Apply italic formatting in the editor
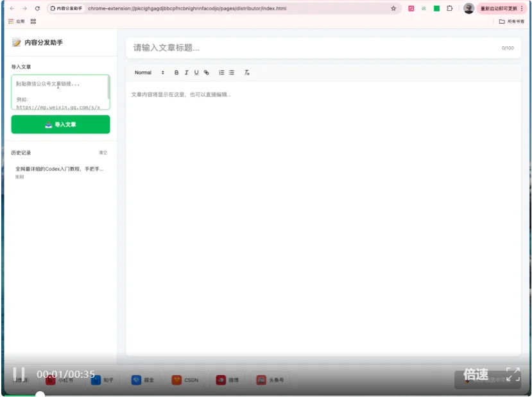 (x=186, y=72)
